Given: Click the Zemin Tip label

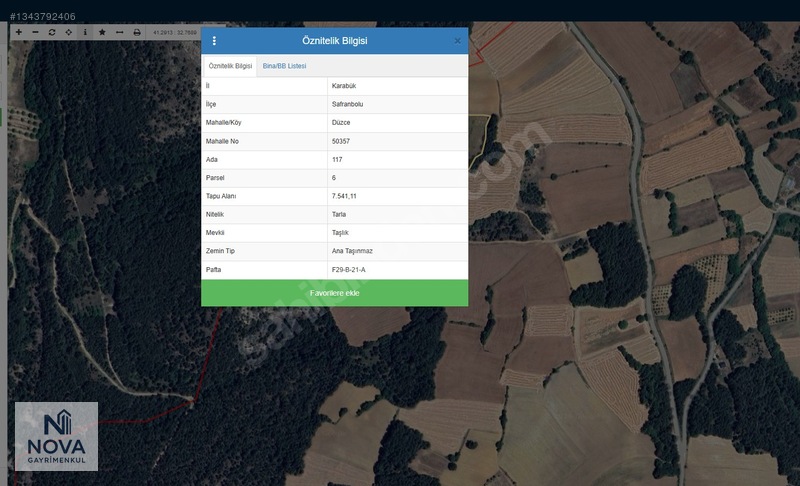Looking at the screenshot, I should 220,251.
